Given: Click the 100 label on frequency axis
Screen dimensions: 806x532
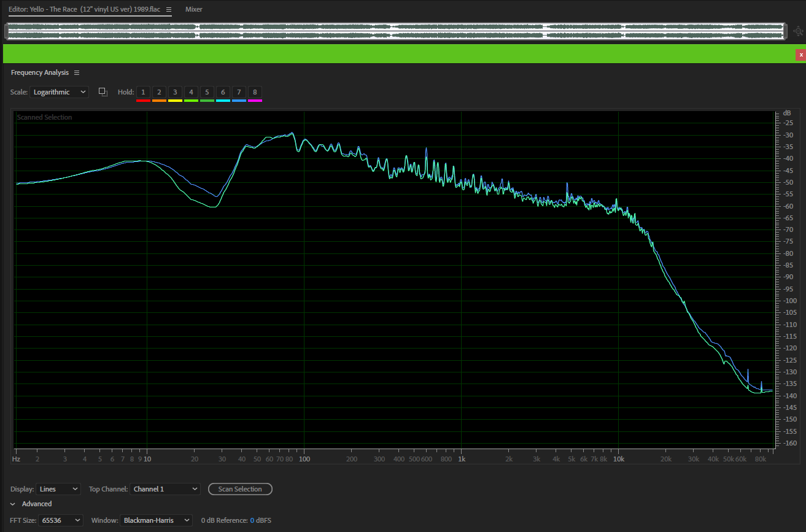Looking at the screenshot, I should pos(304,459).
